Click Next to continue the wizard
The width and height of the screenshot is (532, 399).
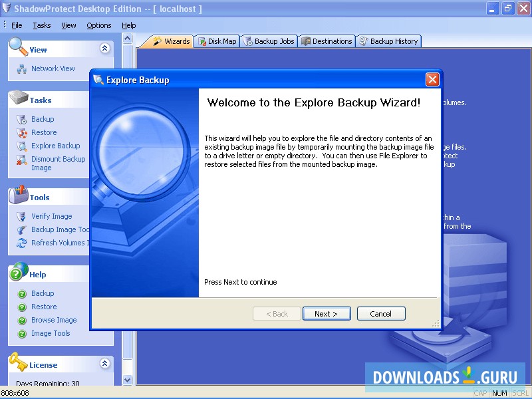[x=327, y=314]
